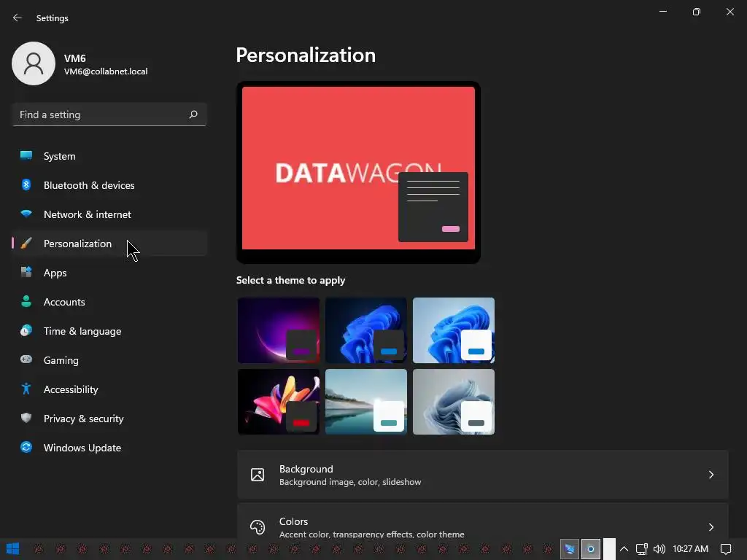Open Accessibility settings
The height and width of the screenshot is (560, 747).
click(109, 389)
